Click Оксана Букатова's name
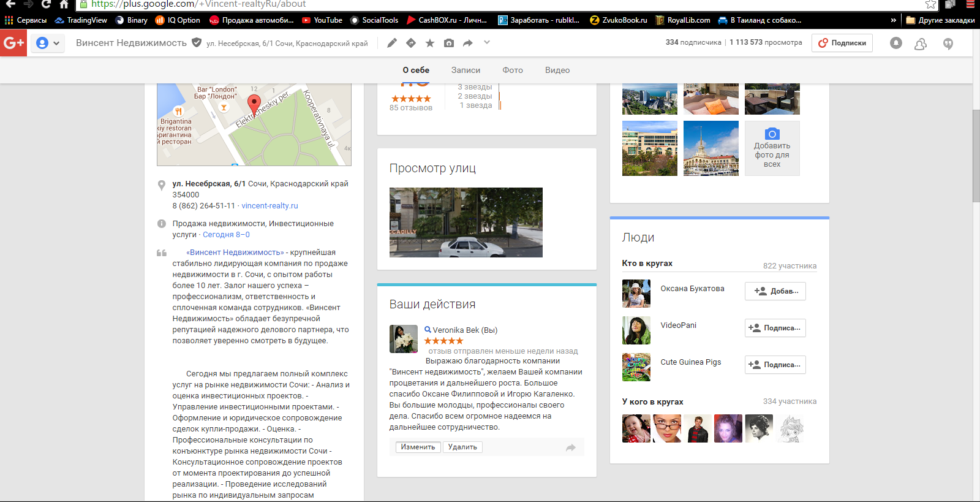This screenshot has width=980, height=502. [692, 289]
